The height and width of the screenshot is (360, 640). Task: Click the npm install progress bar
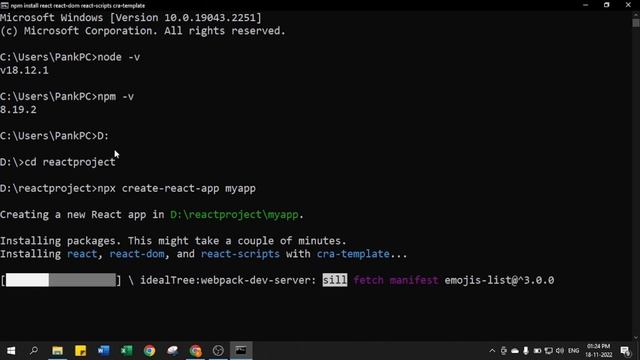[61, 280]
